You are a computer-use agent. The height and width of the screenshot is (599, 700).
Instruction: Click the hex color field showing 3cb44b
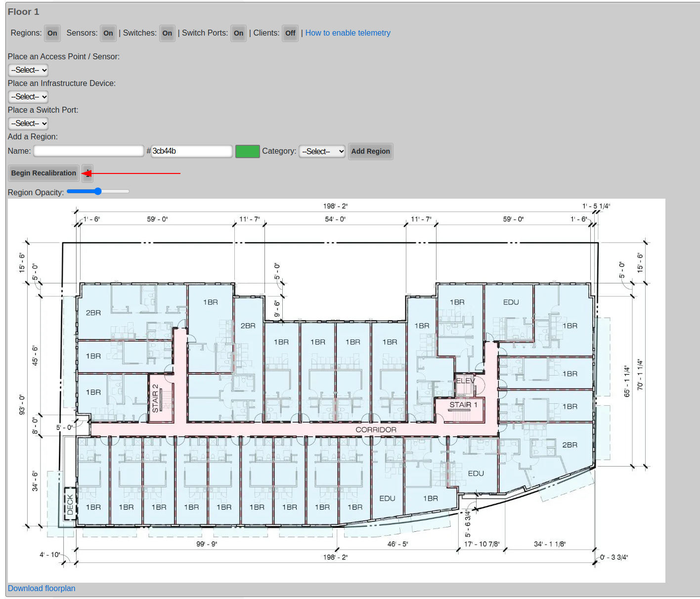pyautogui.click(x=191, y=151)
